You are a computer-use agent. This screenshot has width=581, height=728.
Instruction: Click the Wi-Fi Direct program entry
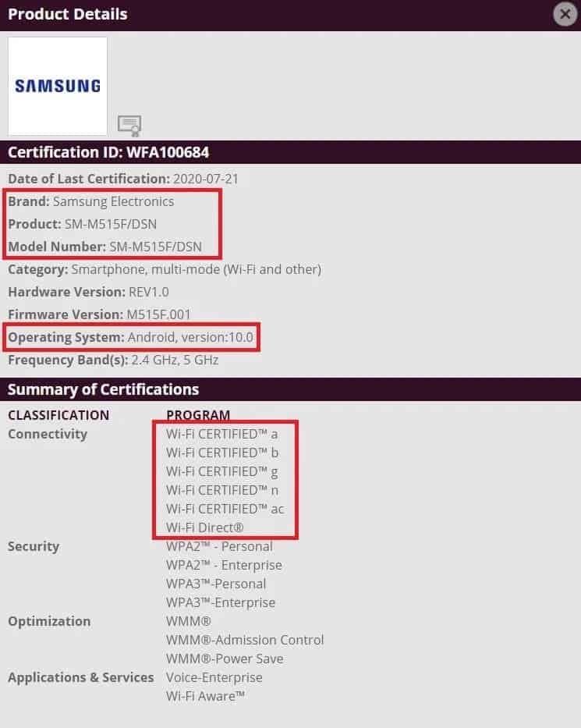click(x=204, y=527)
